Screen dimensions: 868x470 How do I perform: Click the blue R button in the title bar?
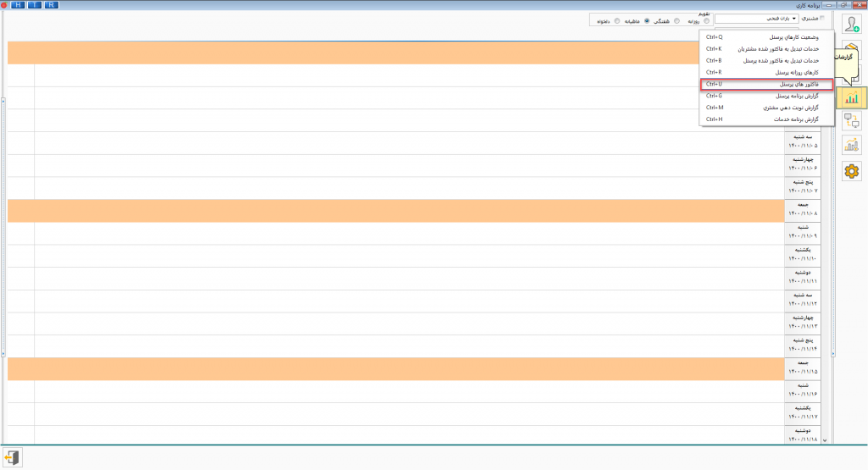(51, 5)
